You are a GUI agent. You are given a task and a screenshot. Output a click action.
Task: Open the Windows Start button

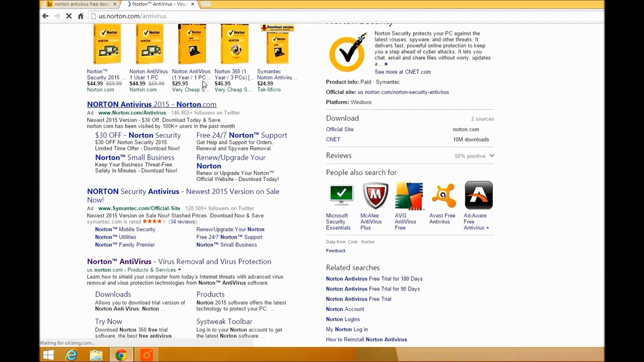pos(48,355)
